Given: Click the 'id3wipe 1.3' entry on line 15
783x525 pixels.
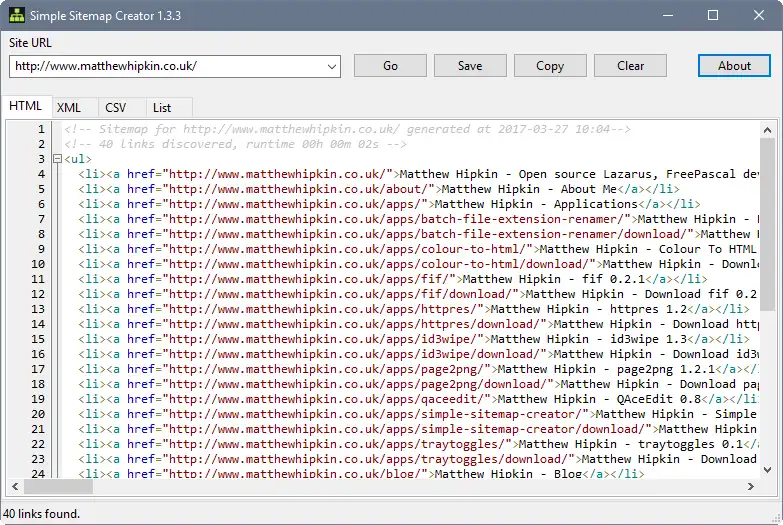Looking at the screenshot, I should [x=648, y=339].
